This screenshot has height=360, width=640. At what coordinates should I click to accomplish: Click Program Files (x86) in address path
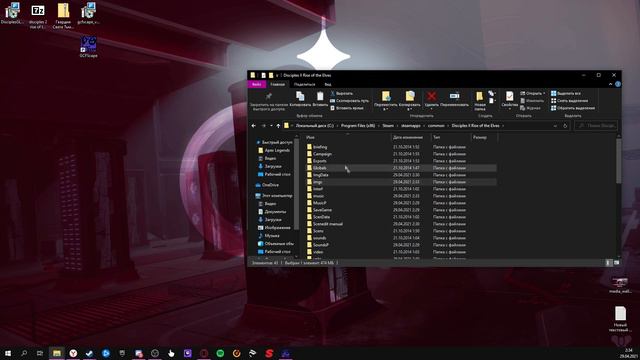click(358, 126)
